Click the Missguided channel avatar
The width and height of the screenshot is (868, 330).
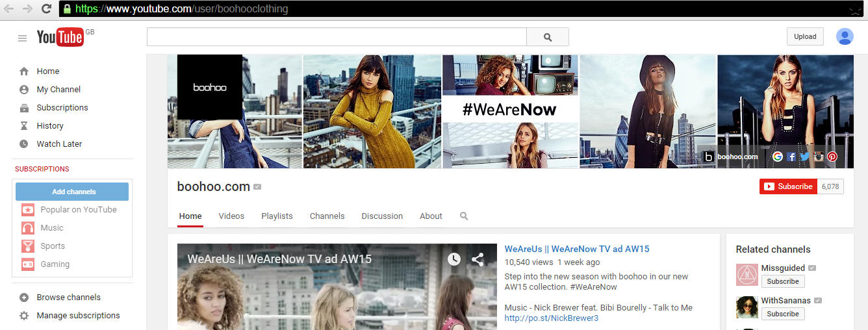pos(747,275)
